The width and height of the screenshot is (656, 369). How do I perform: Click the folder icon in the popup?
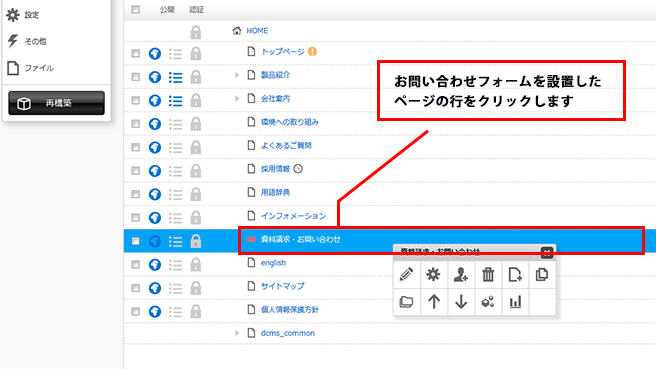pyautogui.click(x=407, y=302)
